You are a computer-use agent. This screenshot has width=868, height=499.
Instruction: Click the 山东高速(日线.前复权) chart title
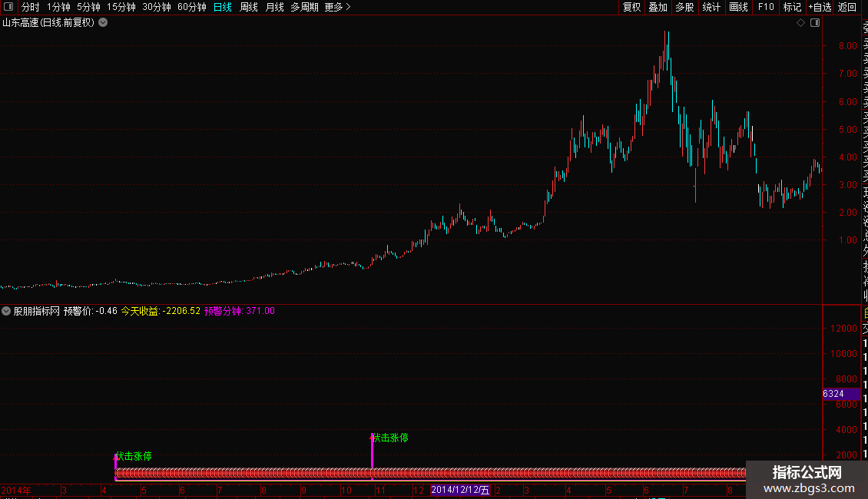pyautogui.click(x=48, y=23)
